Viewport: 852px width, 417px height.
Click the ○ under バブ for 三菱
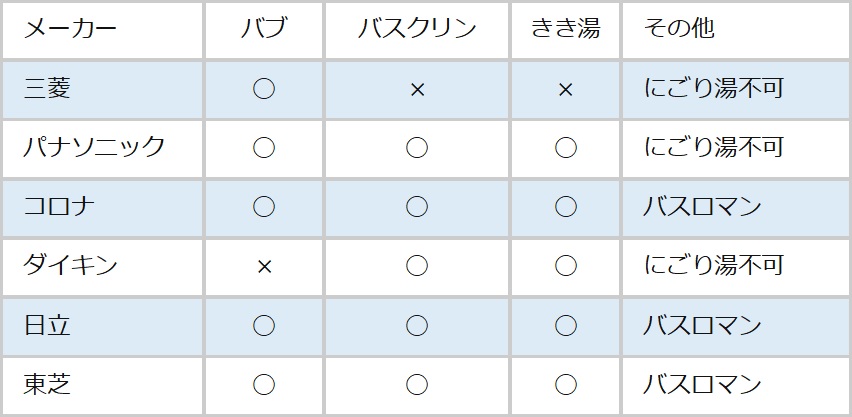pos(264,89)
